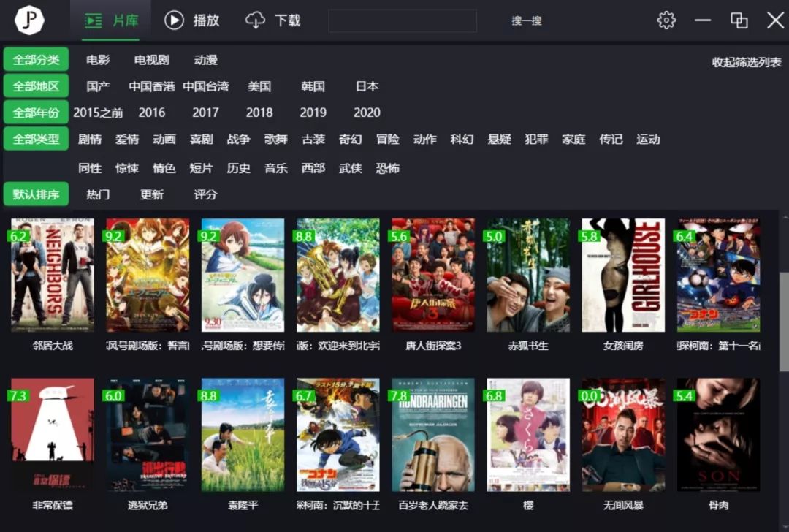This screenshot has height=532, width=789.
Task: Select the 运动 genre
Action: point(648,140)
